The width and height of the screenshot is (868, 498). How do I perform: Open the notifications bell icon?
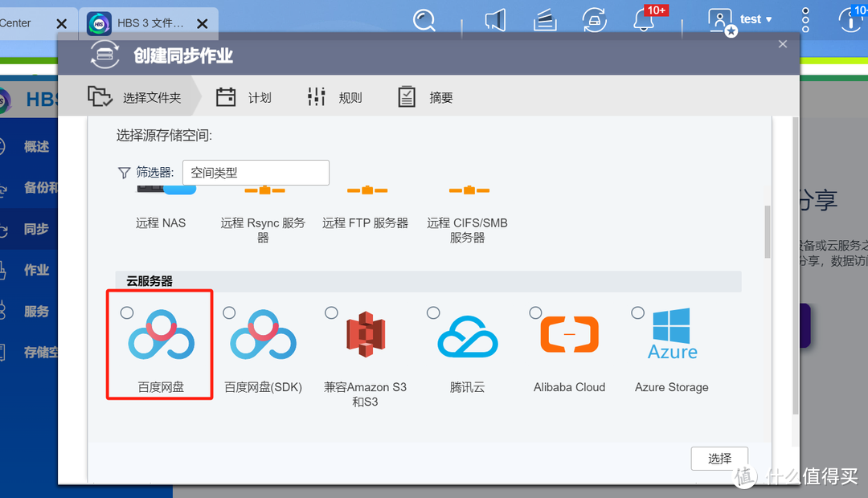point(645,20)
